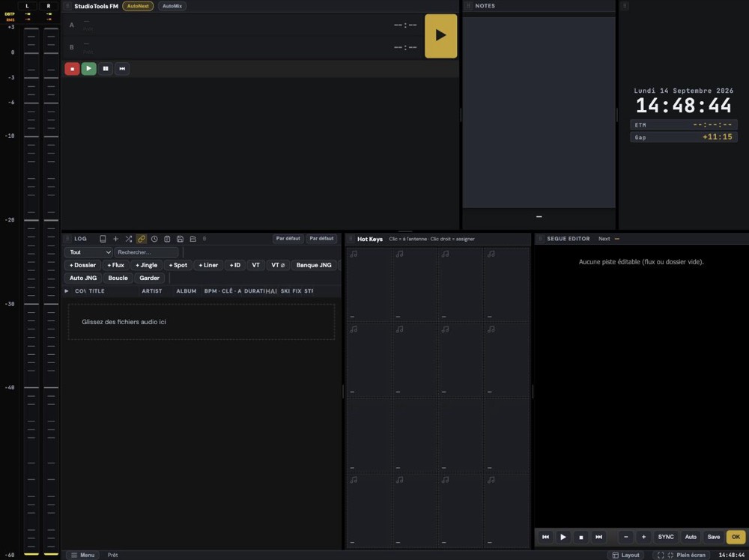Click the Rechercher search field
The width and height of the screenshot is (749, 560).
click(x=146, y=252)
